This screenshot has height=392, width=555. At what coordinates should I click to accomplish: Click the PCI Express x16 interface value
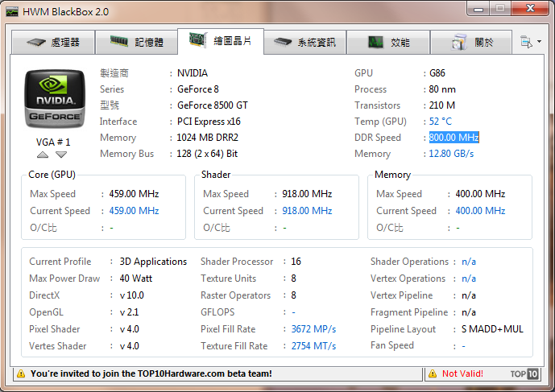point(209,122)
